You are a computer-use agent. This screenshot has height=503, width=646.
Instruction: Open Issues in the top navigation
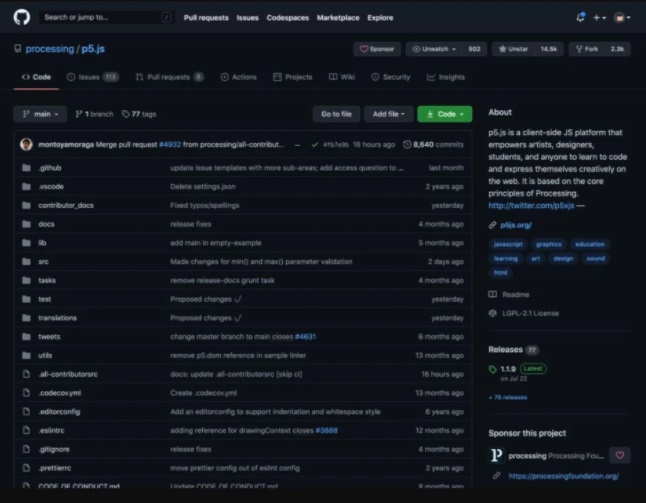(247, 18)
